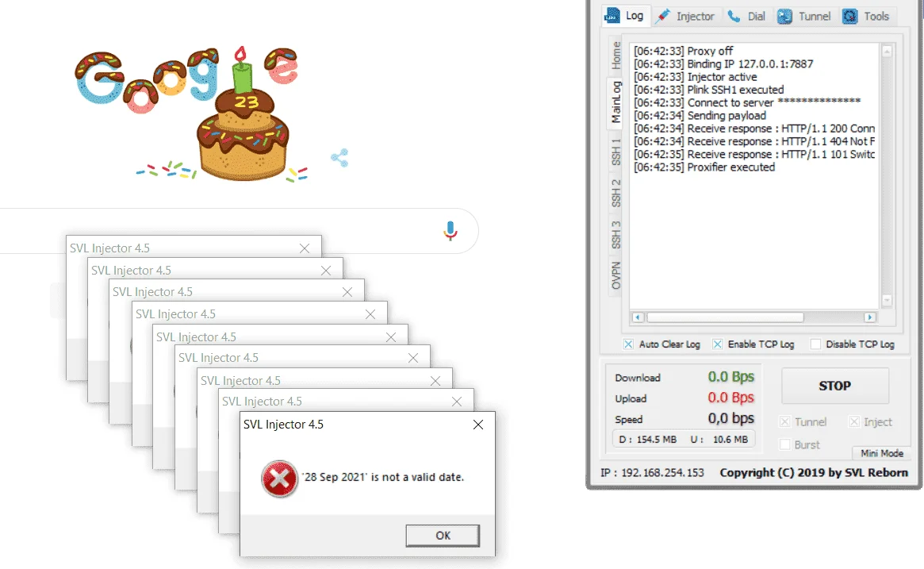Switch to the Tunnel tab
This screenshot has height=569, width=924.
click(x=803, y=17)
